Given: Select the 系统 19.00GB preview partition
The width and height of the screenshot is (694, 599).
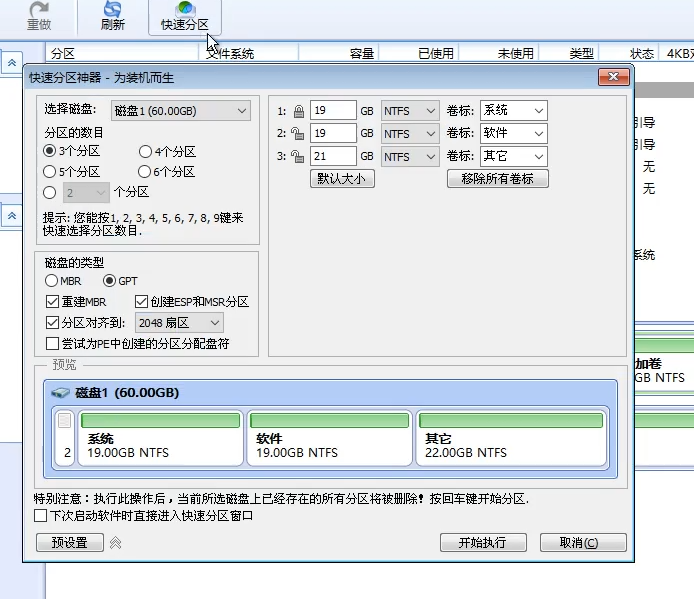Looking at the screenshot, I should 161,438.
